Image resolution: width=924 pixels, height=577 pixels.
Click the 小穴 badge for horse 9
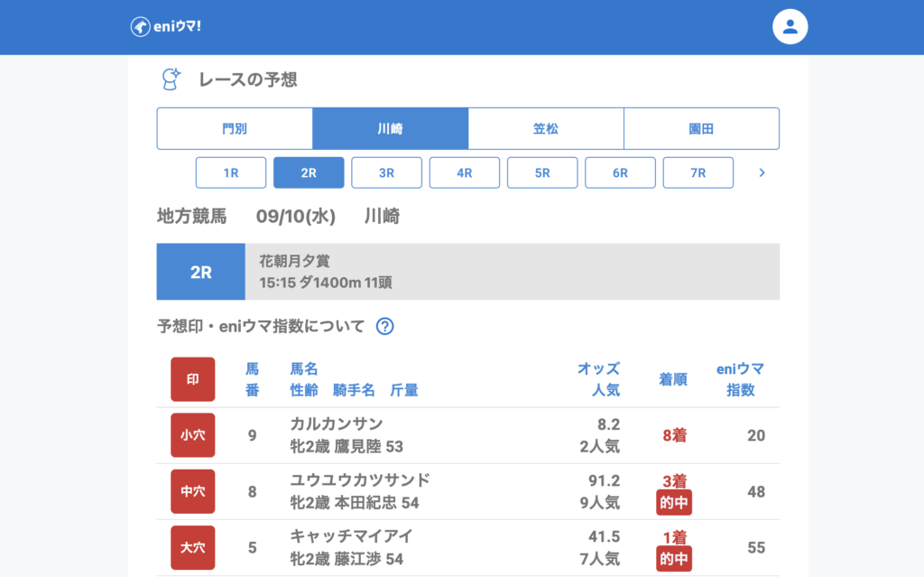192,435
